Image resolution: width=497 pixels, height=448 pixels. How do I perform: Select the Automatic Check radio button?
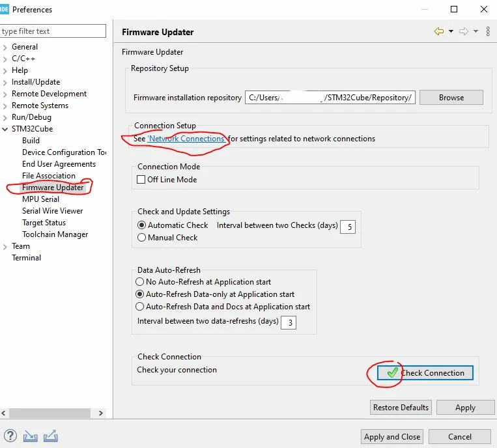(x=141, y=225)
